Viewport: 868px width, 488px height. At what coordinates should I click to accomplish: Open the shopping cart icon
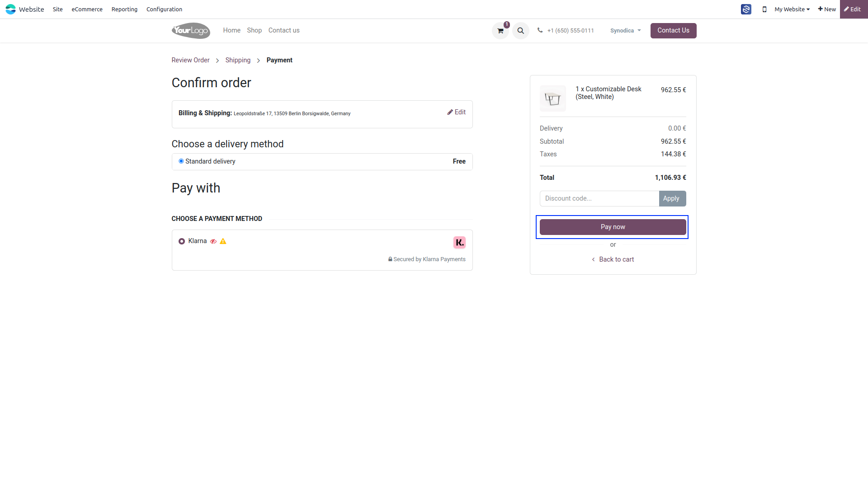coord(500,31)
